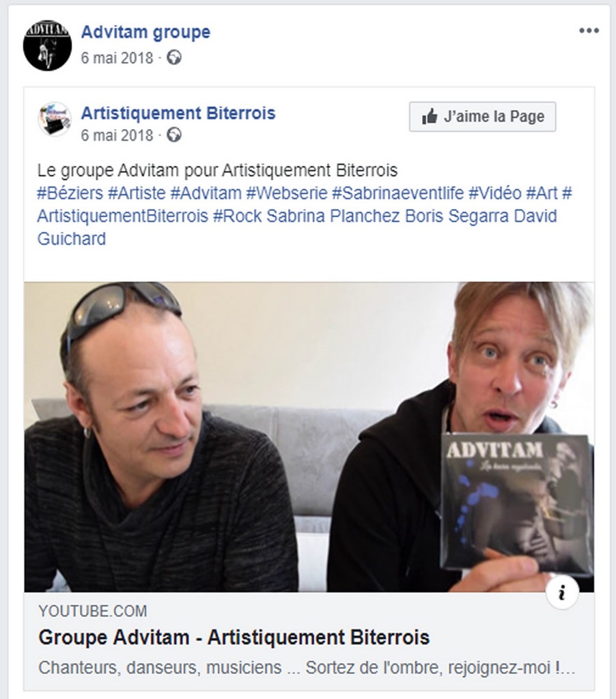The height and width of the screenshot is (699, 616).
Task: Click the public globe icon beside Advitam date
Action: pos(174,57)
